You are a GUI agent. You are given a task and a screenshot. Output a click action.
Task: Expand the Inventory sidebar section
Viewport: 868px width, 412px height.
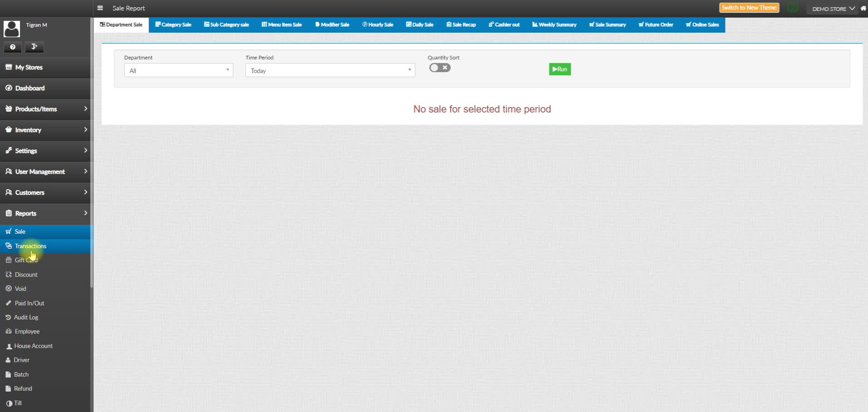tap(45, 130)
